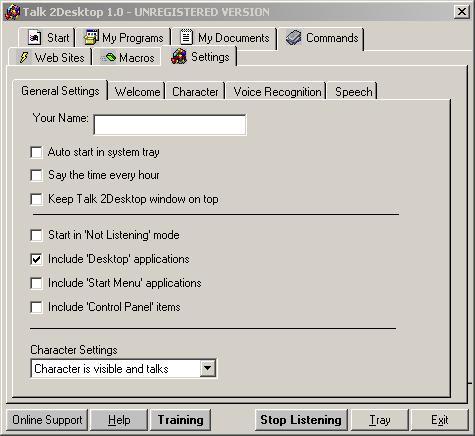This screenshot has width=475, height=436.
Task: Open the My Documents tab label
Action: [x=234, y=38]
